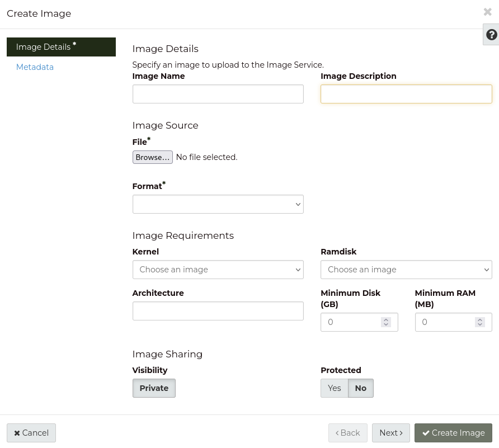Open the Format dropdown
The image size is (499, 448).
pos(218,204)
